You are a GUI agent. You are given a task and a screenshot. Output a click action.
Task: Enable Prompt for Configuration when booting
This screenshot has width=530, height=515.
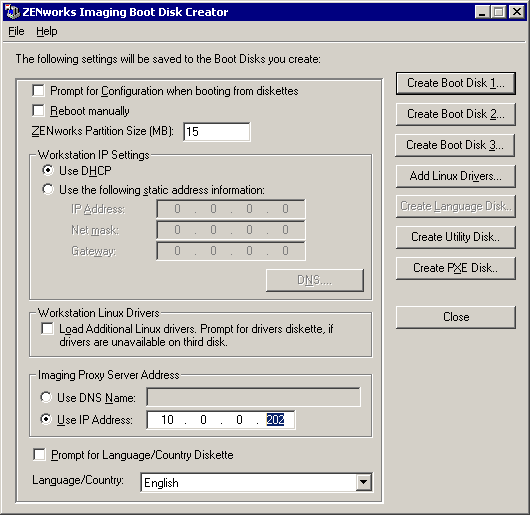[38, 91]
